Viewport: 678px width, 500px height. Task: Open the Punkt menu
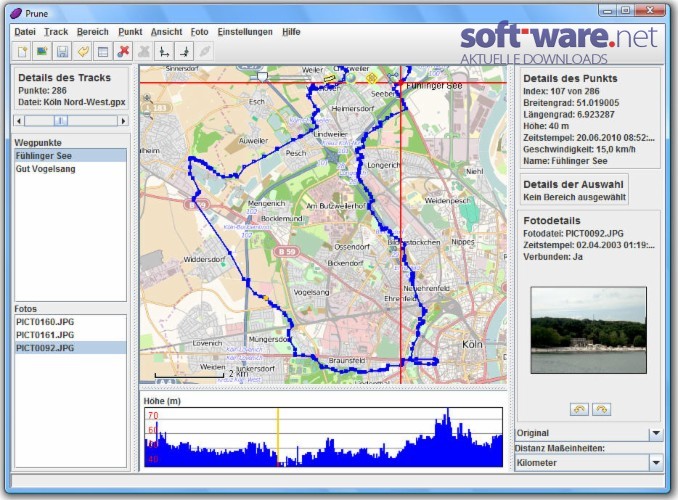[130, 32]
